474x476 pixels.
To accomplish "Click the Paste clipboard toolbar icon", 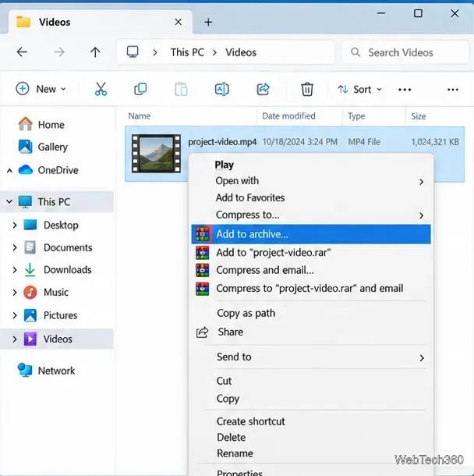I will pos(181,89).
